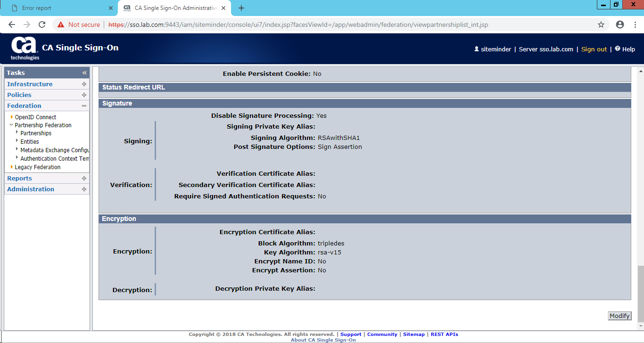Click the Server sso.lab.com text
The height and width of the screenshot is (343, 644).
tap(546, 49)
